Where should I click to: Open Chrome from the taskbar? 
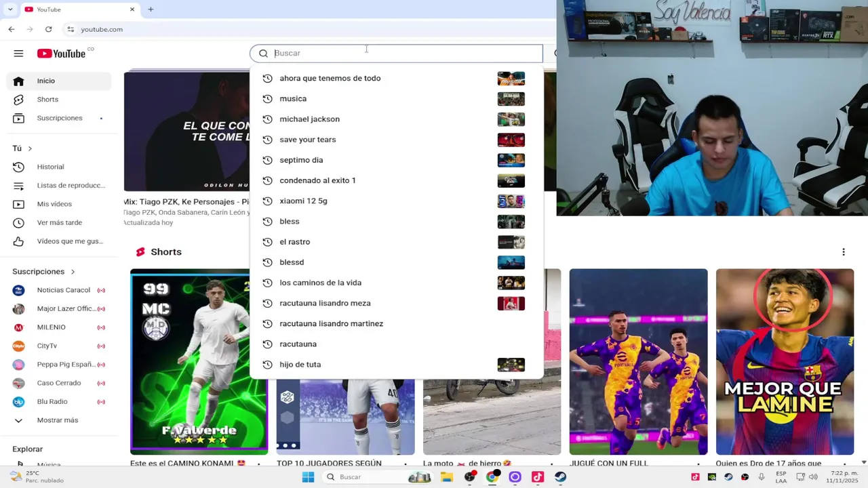coord(492,477)
